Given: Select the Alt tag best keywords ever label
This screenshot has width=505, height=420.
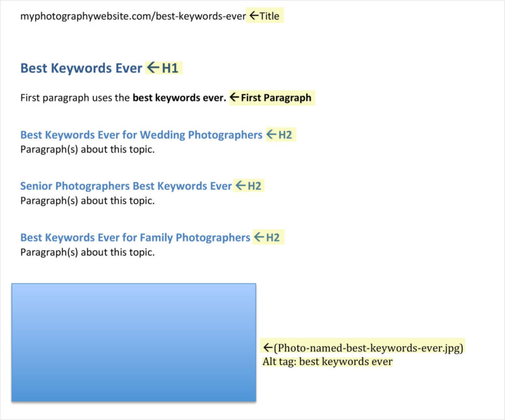Looking at the screenshot, I should click(327, 361).
